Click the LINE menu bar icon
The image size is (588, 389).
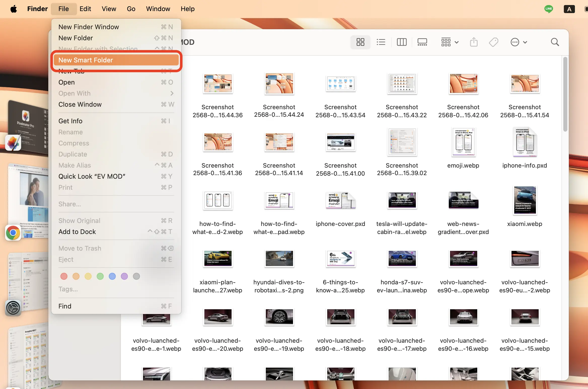(x=548, y=9)
